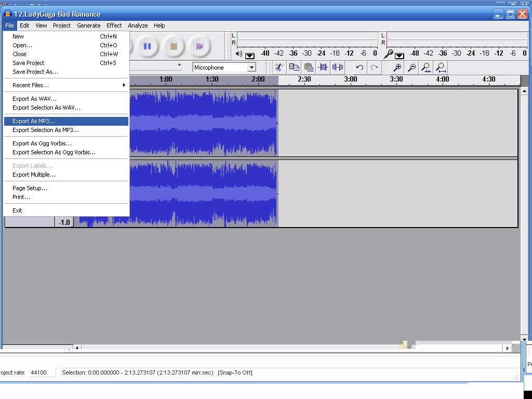
Task: Select Save Project menu entry
Action: click(x=66, y=63)
